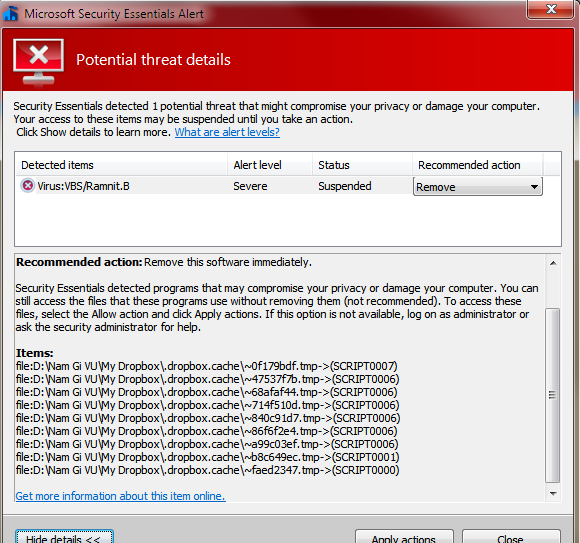Click the ~86f6f2e4.tmp file path line
The height and width of the screenshot is (543, 580).
(206, 431)
